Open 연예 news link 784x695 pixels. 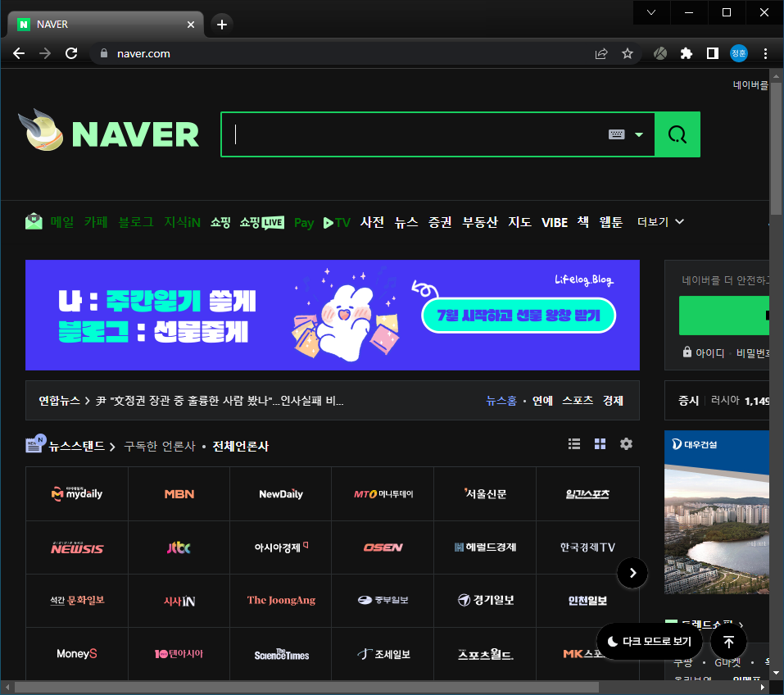542,400
